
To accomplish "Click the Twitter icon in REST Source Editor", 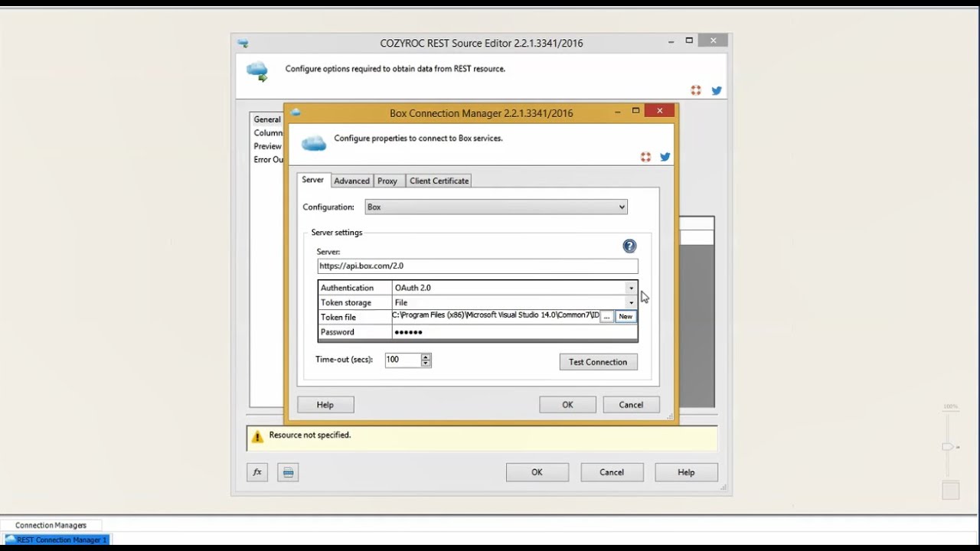I will point(717,90).
